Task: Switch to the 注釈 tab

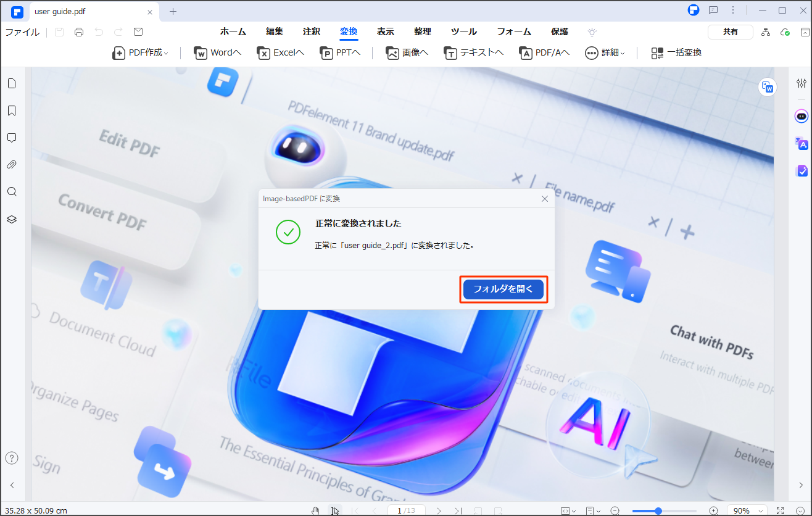Action: (312, 32)
